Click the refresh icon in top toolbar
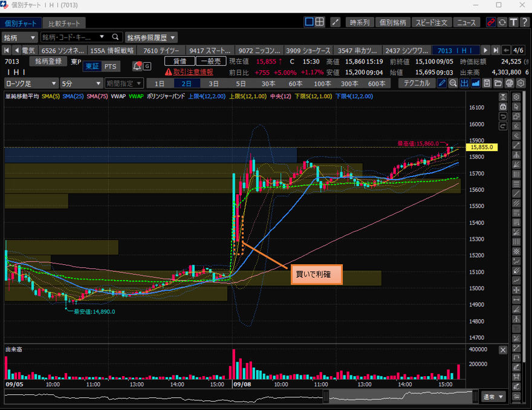Image resolution: width=532 pixels, height=410 pixels. click(502, 22)
